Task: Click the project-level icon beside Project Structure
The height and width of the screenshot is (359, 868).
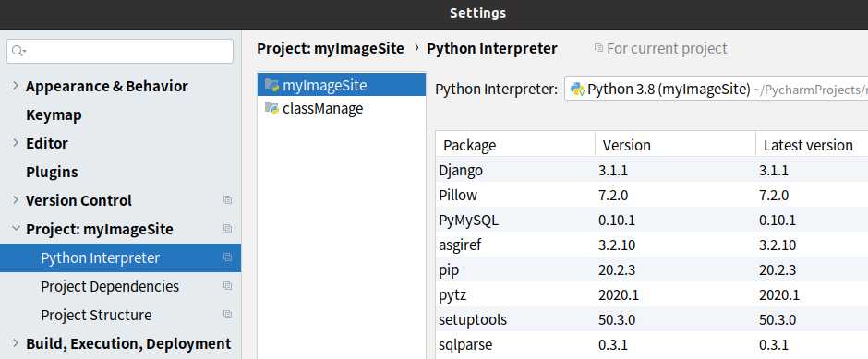Action: click(x=227, y=314)
